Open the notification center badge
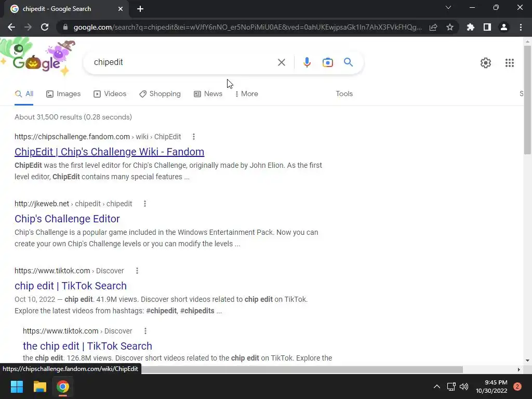Viewport: 532px width, 399px height. [x=517, y=387]
